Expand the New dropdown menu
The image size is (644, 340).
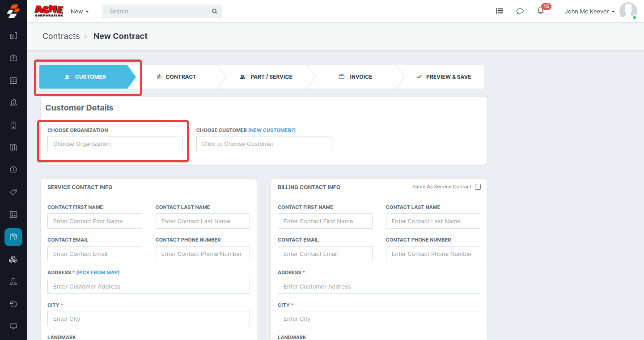80,11
